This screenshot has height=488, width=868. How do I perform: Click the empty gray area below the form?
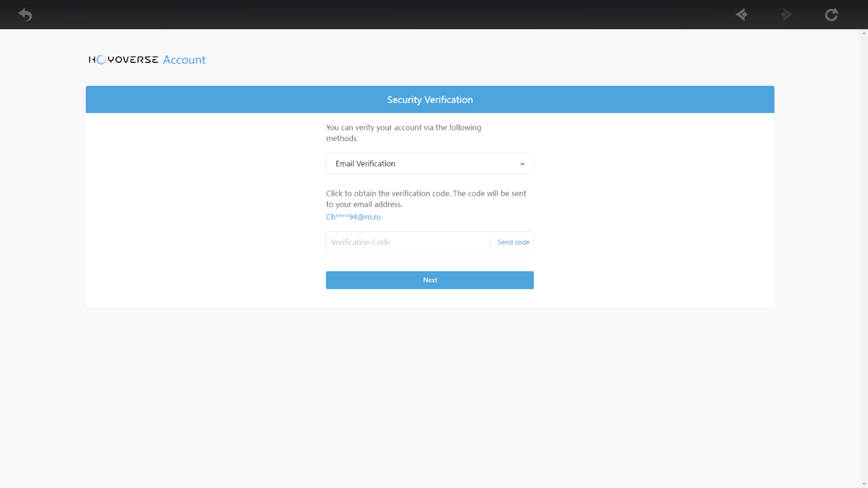pos(430,394)
